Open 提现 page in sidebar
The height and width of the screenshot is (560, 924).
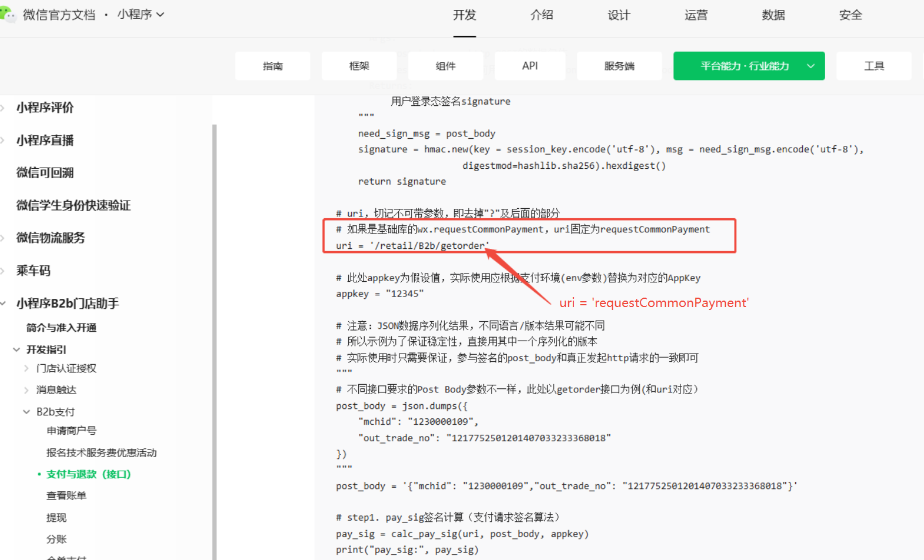pos(56,518)
